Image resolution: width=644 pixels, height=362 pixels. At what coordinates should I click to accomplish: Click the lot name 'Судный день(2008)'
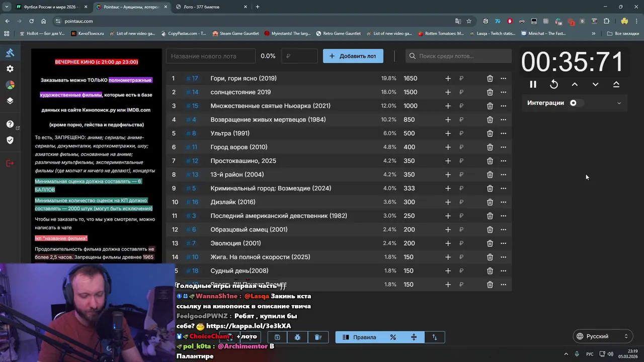point(239,271)
